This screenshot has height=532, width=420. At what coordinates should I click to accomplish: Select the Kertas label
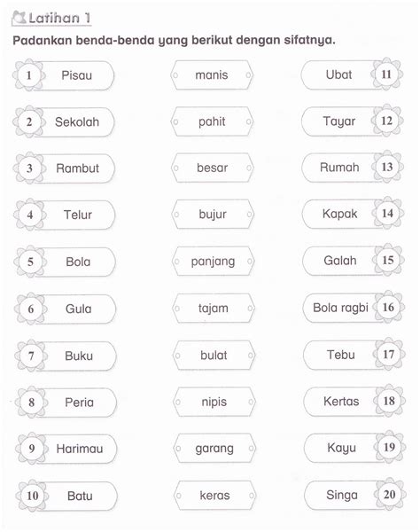(x=341, y=402)
